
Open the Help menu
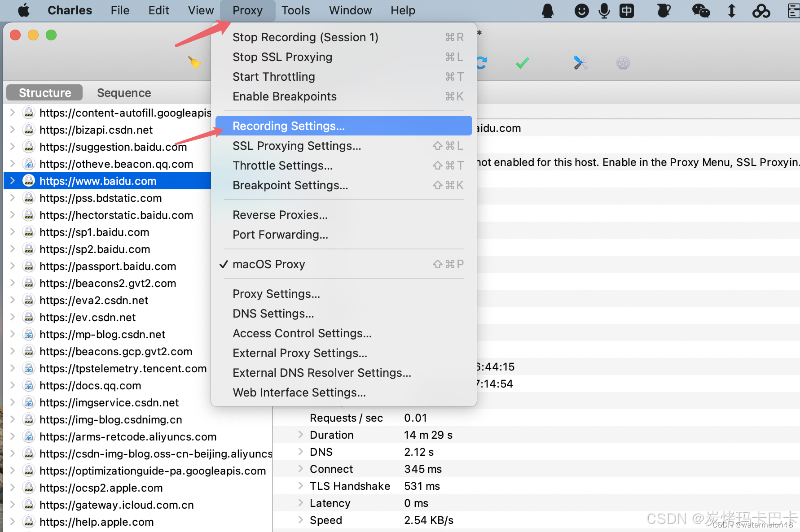pyautogui.click(x=403, y=10)
